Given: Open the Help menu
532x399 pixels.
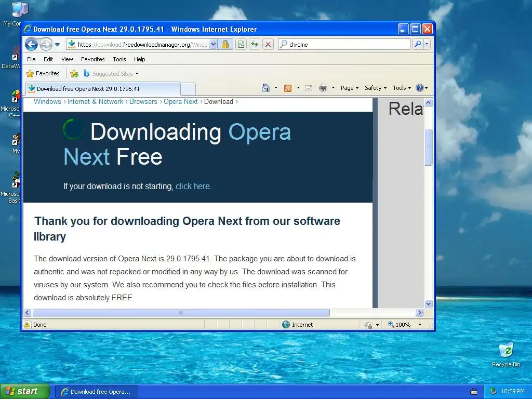Looking at the screenshot, I should (139, 59).
